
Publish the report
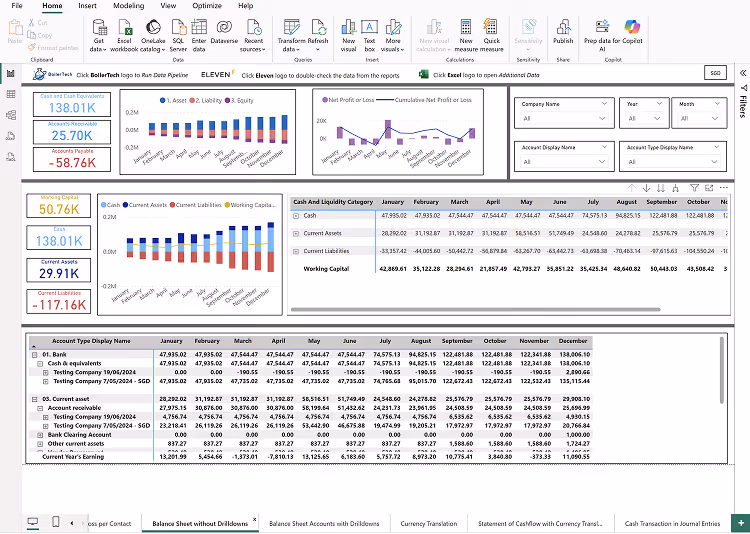tap(563, 32)
